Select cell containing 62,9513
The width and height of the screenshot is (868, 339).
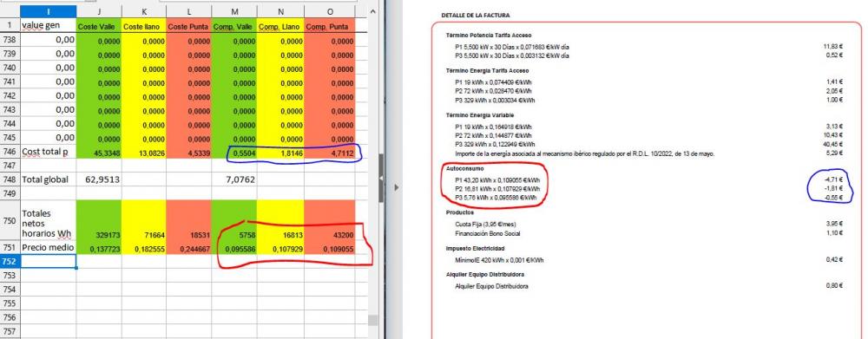tap(99, 179)
